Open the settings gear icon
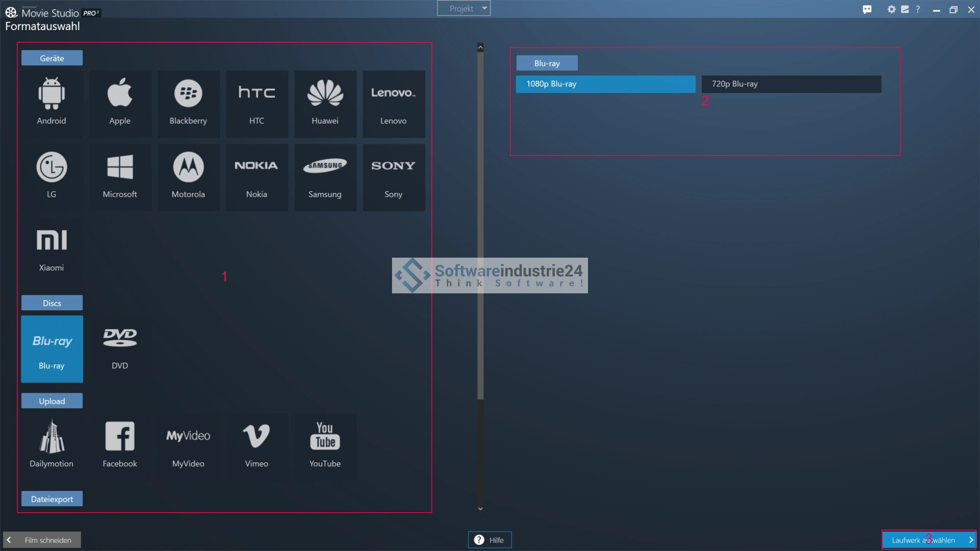980x551 pixels. tap(891, 9)
